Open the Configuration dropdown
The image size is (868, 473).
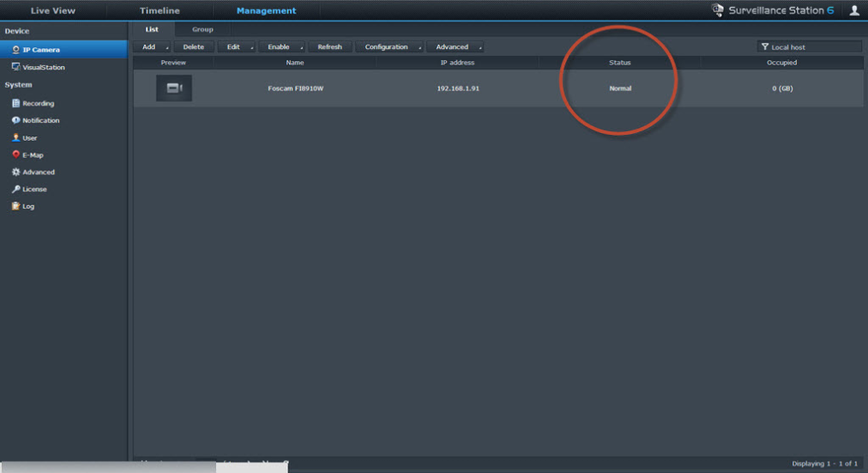tap(390, 47)
